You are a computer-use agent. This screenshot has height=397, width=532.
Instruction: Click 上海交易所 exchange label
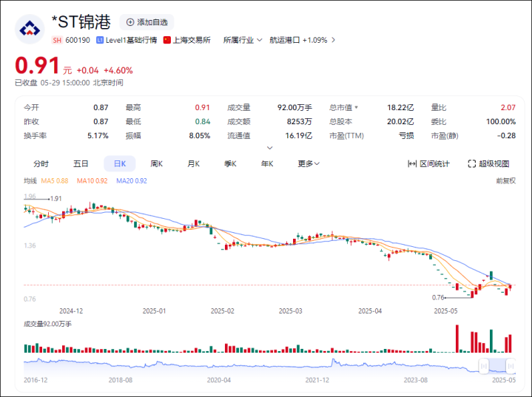click(x=192, y=41)
